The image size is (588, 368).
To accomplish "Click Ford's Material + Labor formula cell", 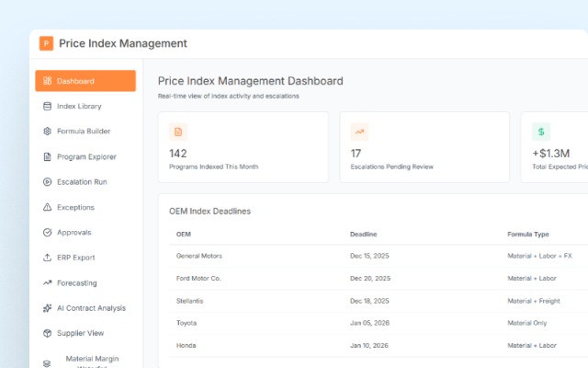I will pyautogui.click(x=532, y=278).
